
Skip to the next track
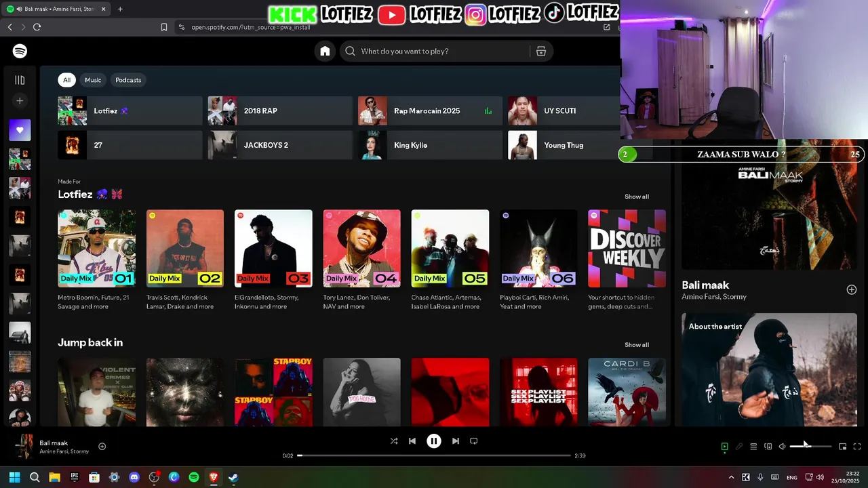456,441
